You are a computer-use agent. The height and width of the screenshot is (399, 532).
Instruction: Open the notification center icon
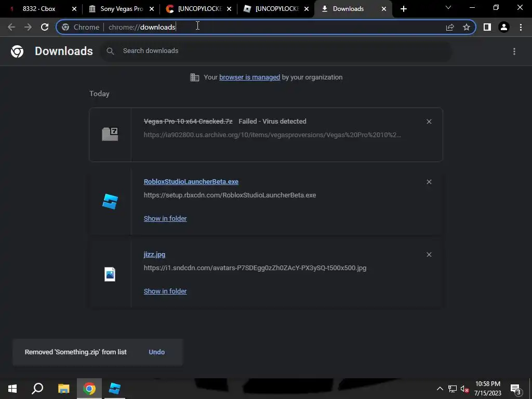(x=516, y=389)
